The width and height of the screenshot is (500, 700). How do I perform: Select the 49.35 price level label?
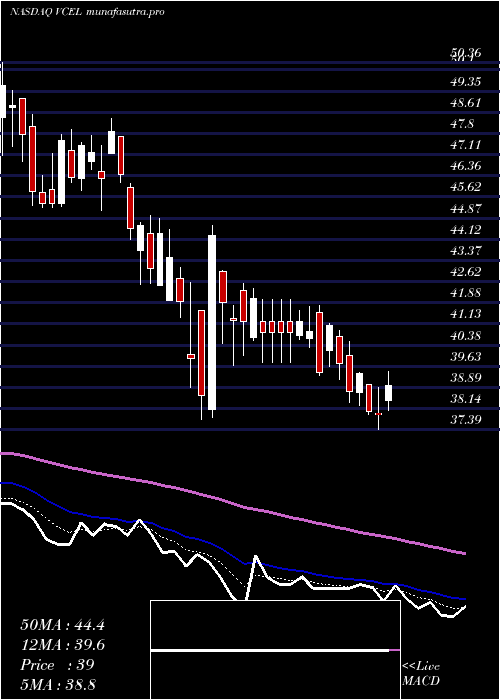pos(466,82)
